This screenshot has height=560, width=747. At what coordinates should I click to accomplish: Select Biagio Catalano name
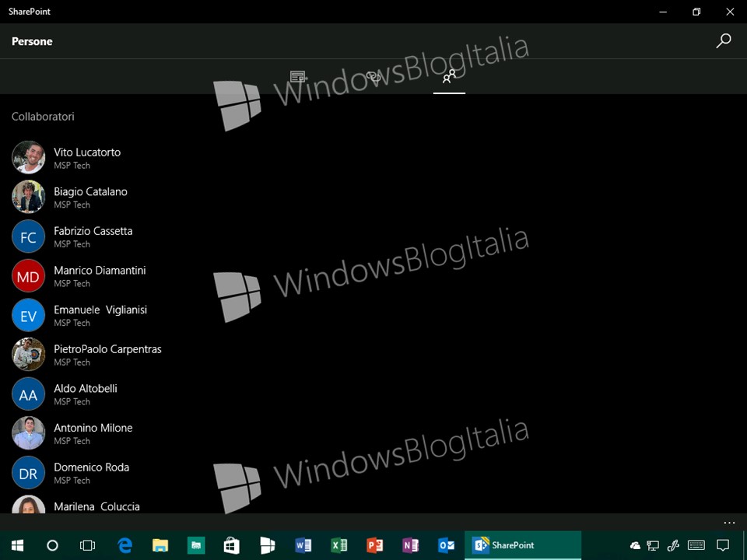90,192
